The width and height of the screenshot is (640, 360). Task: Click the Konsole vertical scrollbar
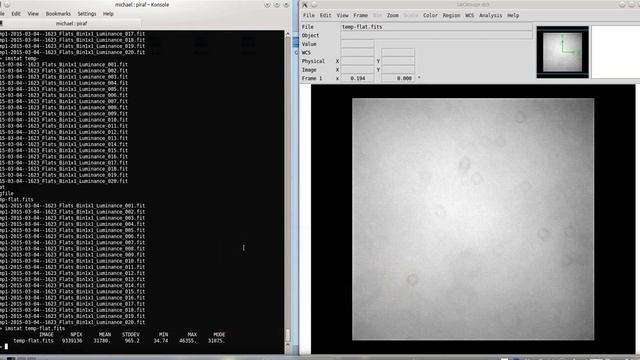(x=287, y=192)
